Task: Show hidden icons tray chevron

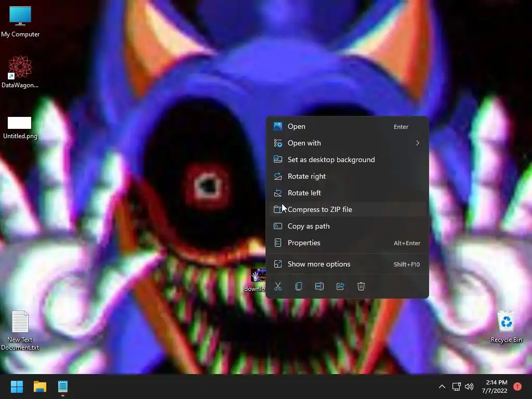Action: (x=442, y=387)
